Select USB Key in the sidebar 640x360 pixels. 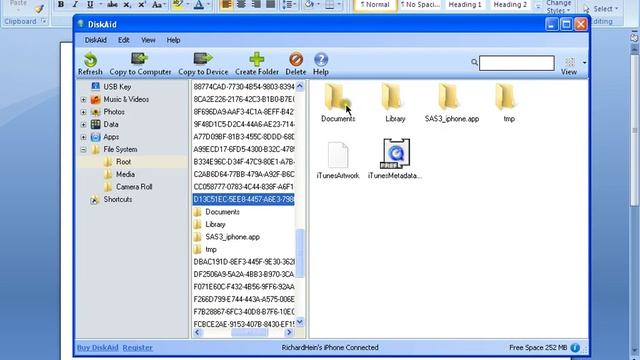[x=117, y=87]
